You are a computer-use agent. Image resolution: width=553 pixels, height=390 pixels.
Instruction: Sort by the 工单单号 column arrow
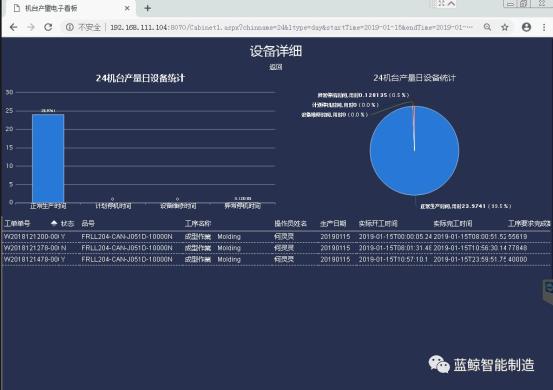(x=54, y=223)
